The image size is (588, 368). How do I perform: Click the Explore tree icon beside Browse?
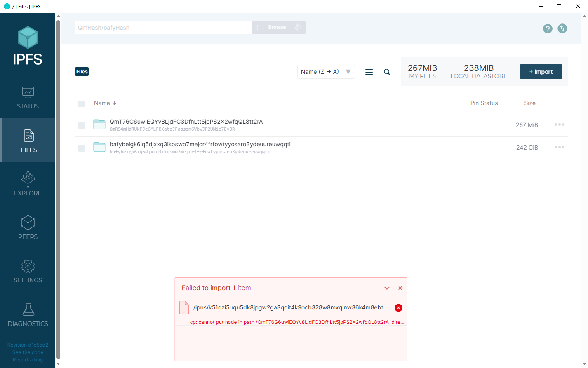tap(297, 28)
